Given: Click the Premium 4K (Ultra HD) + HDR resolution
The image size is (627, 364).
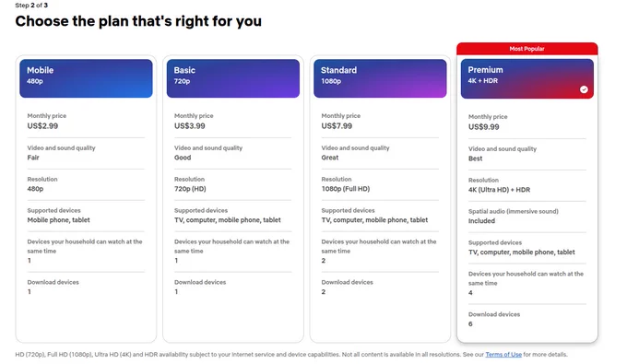Looking at the screenshot, I should (499, 190).
